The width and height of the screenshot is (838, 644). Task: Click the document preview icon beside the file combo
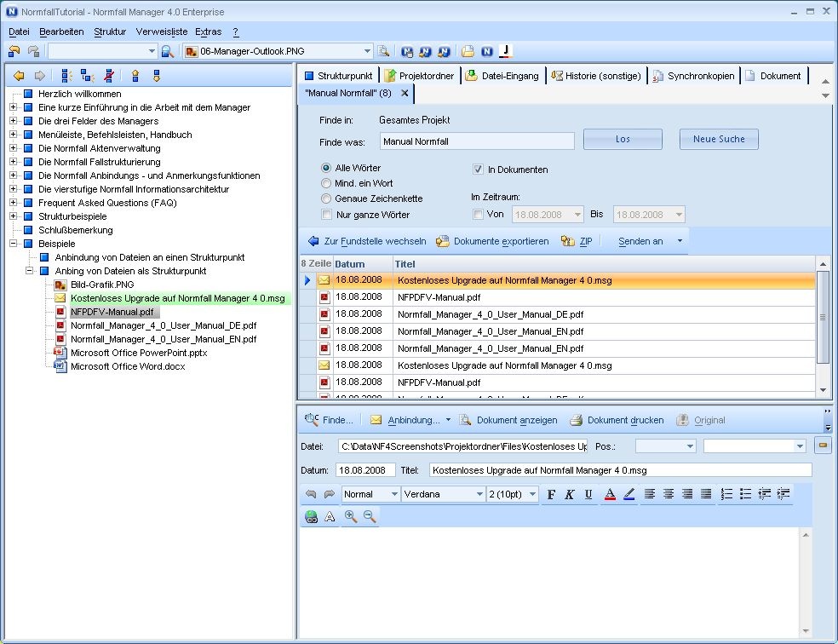[383, 51]
